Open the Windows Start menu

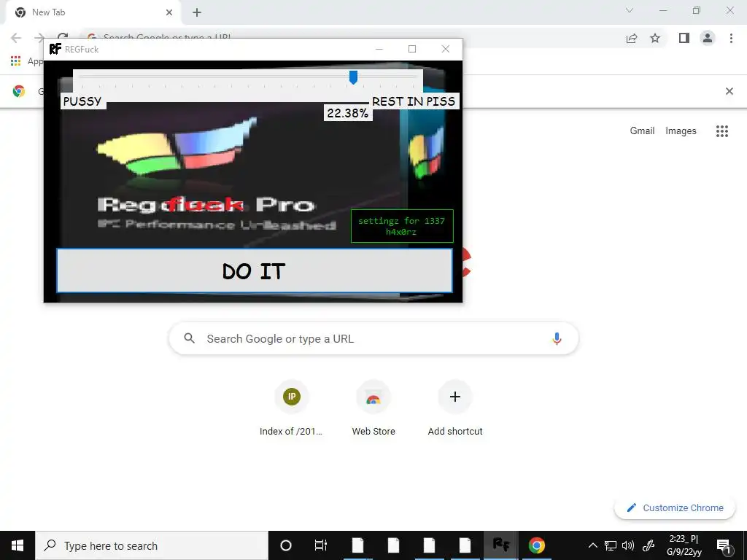[18, 545]
